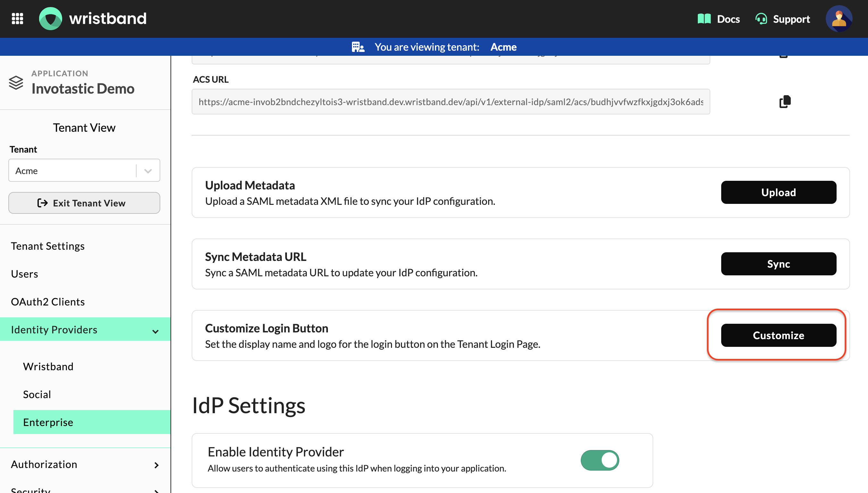Click the application layers icon
868x493 pixels.
pos(16,83)
